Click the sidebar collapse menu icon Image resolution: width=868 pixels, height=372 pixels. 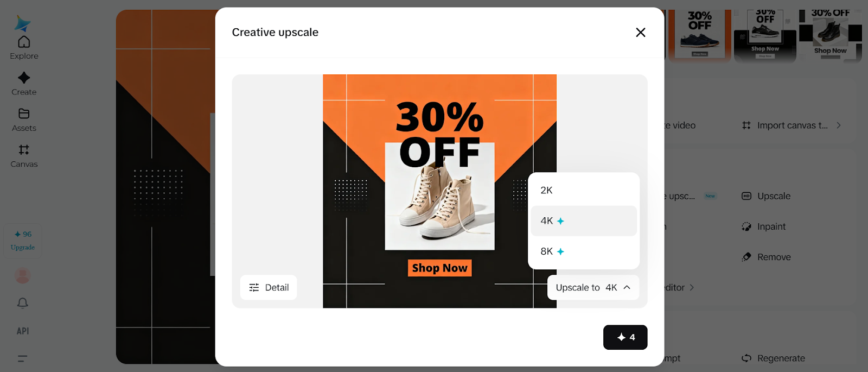(23, 358)
